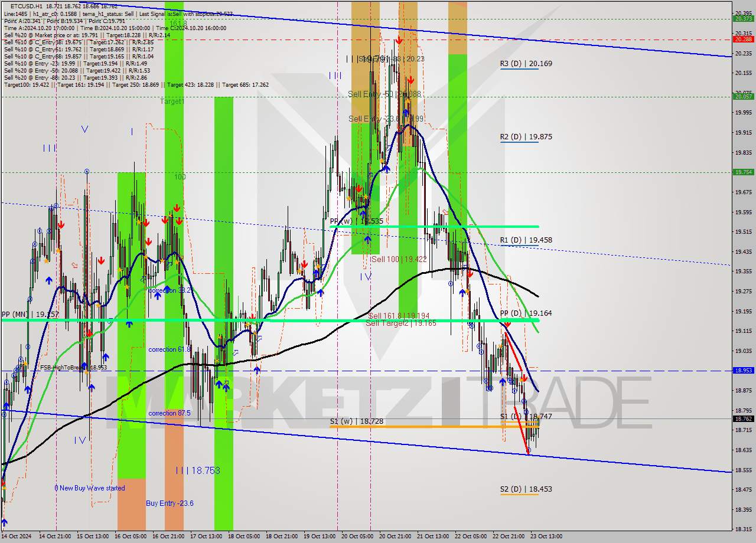
Task: Select the 22 Oct 05:00 time label
Action: point(471,537)
